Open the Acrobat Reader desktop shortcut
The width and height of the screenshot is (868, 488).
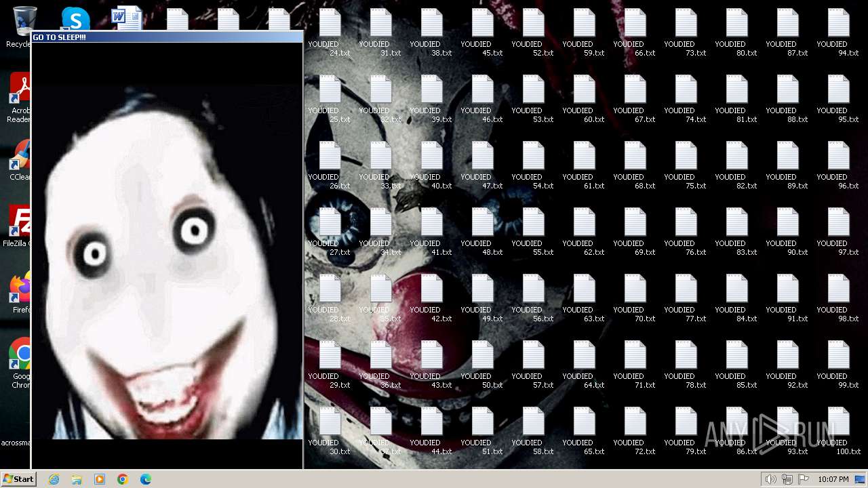click(x=20, y=98)
